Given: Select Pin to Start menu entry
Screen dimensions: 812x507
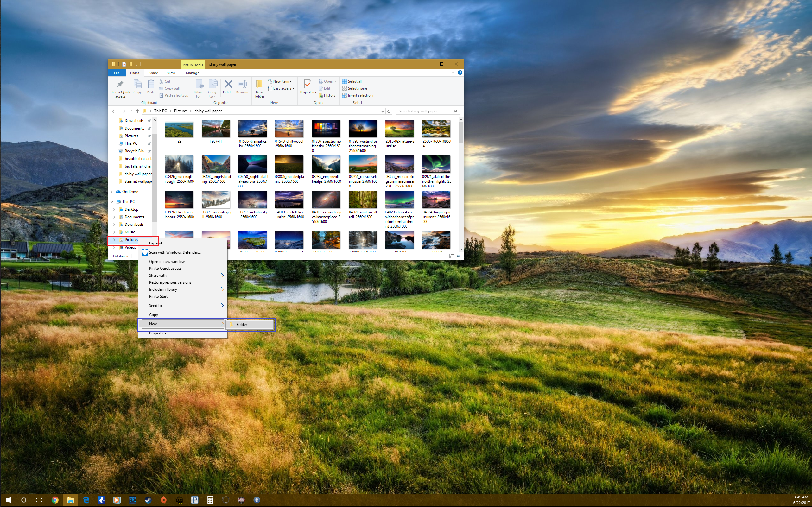Looking at the screenshot, I should (x=183, y=296).
